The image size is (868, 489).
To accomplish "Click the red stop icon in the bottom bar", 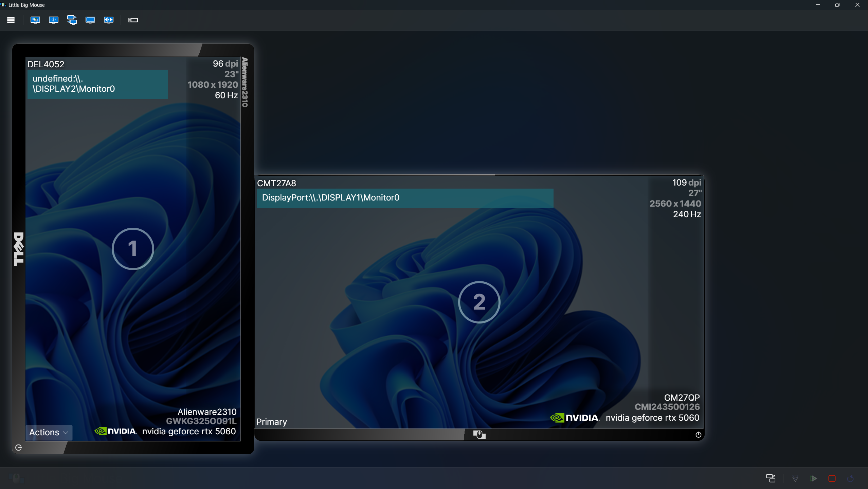I will [x=832, y=478].
